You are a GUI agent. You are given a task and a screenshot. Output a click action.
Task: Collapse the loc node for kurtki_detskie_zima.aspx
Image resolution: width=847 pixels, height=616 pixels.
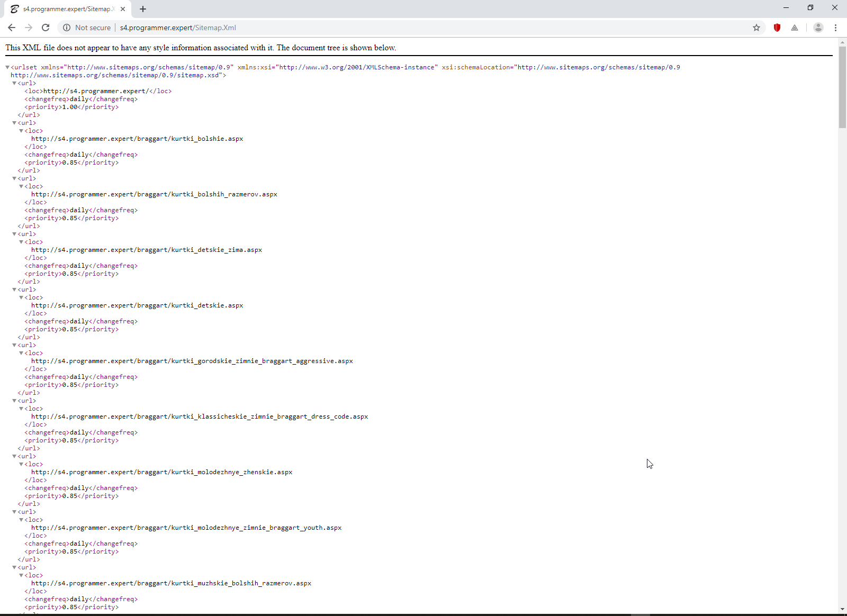click(x=21, y=242)
